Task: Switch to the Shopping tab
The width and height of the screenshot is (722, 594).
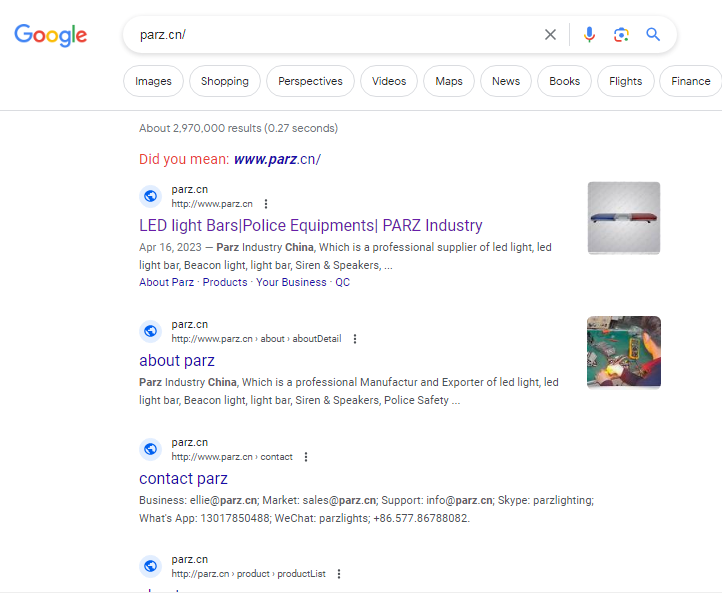Action: click(225, 81)
